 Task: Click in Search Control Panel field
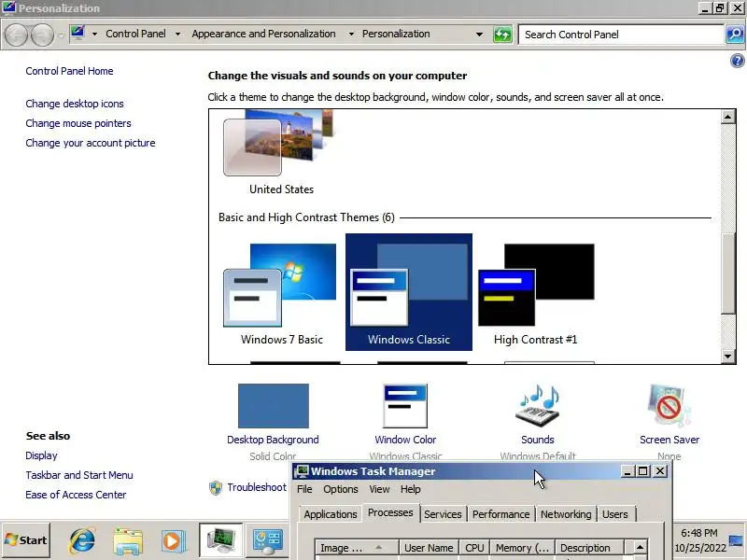point(621,35)
